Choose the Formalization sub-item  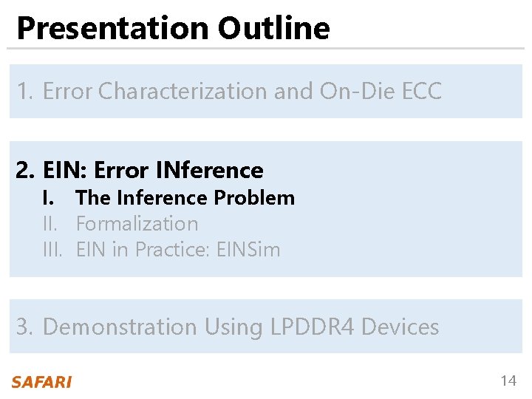(x=137, y=223)
